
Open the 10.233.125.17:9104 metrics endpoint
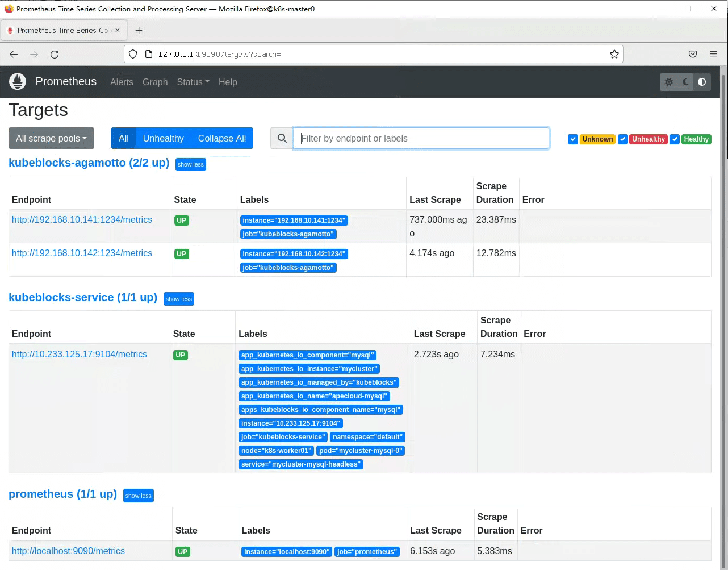tap(80, 354)
